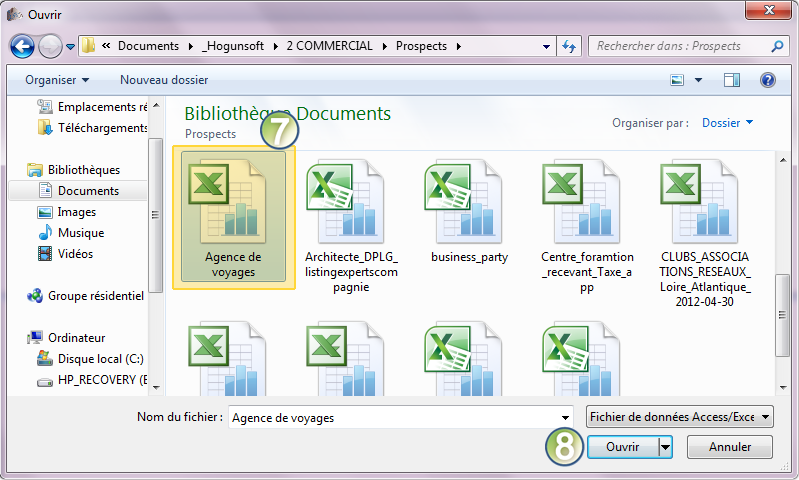Viewport: 799px width, 480px height.
Task: Open the HP_RECOVERY drive
Action: (x=92, y=380)
